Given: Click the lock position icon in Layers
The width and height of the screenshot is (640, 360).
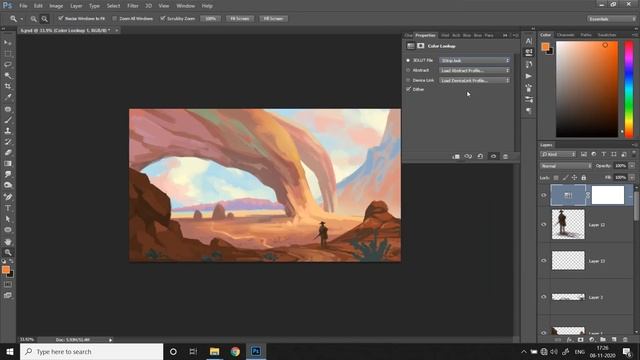Looking at the screenshot, I should [574, 178].
